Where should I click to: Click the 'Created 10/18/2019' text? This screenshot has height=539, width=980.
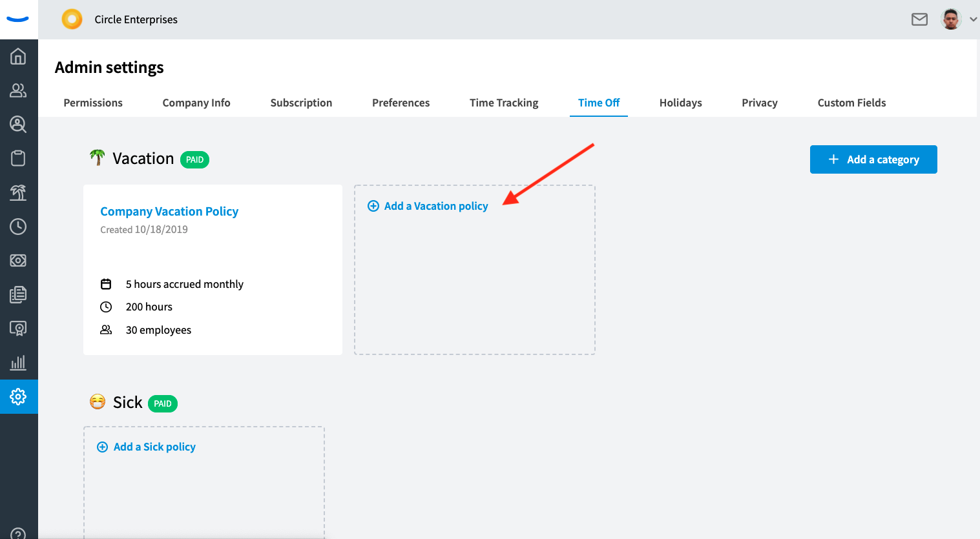144,229
